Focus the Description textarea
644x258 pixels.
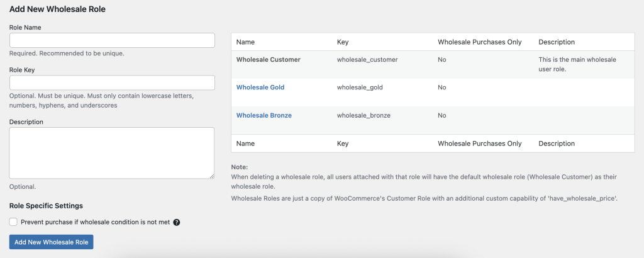pos(112,153)
